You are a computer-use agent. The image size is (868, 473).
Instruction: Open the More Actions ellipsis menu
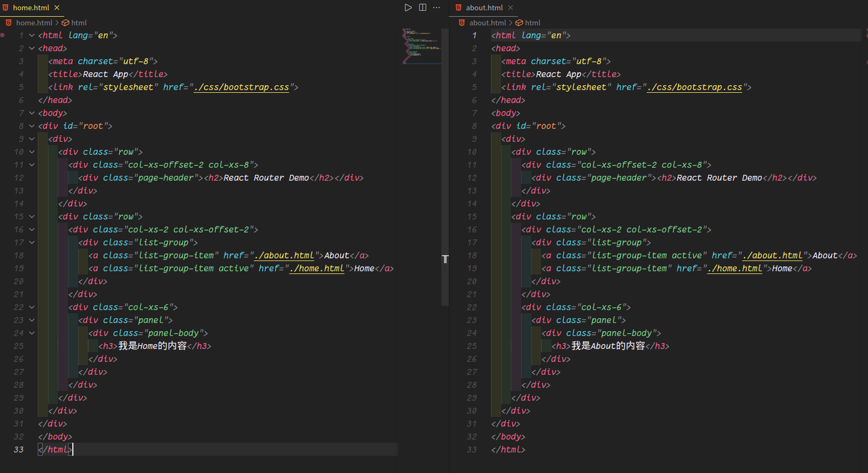click(436, 8)
